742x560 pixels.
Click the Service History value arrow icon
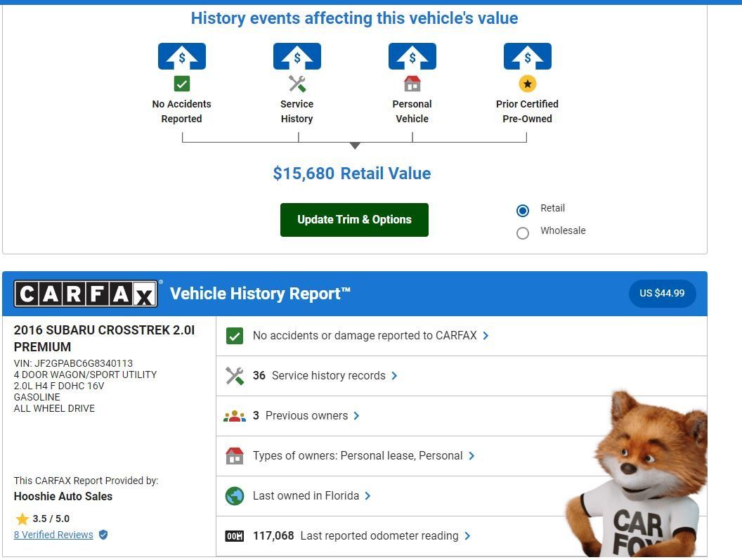[x=297, y=56]
